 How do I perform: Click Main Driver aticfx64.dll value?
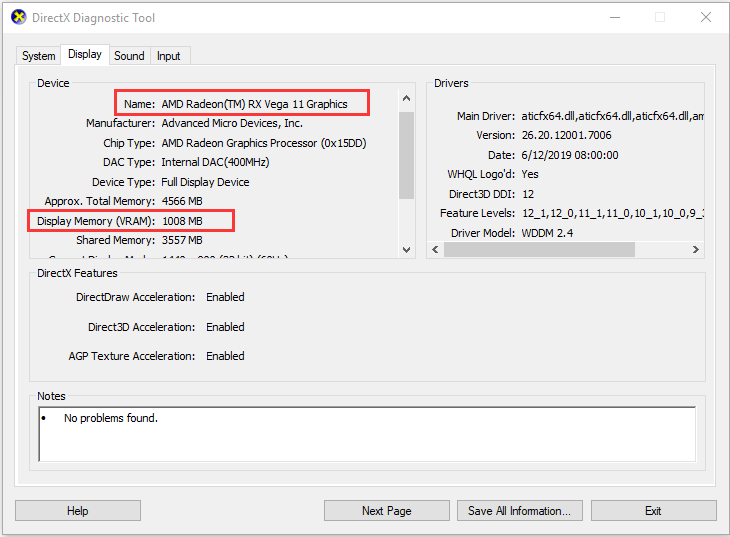tap(612, 116)
